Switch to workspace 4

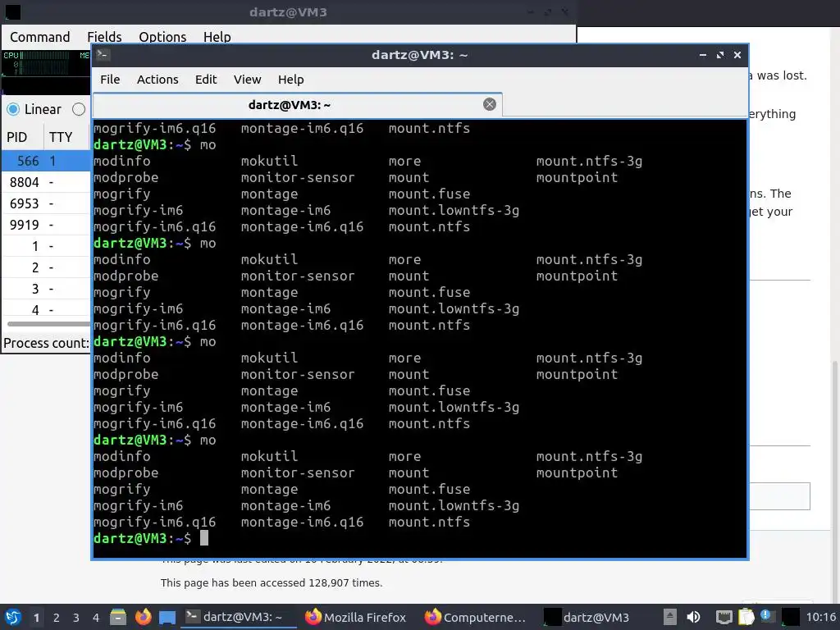96,618
